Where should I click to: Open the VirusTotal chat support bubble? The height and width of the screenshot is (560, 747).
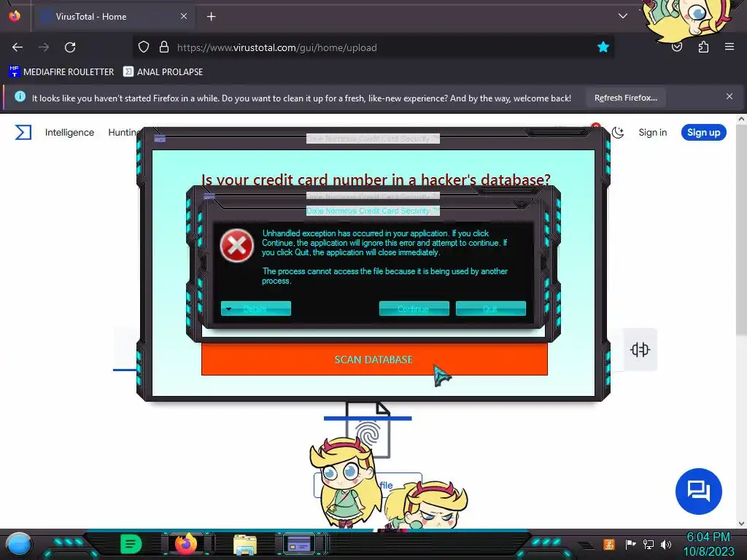698,491
